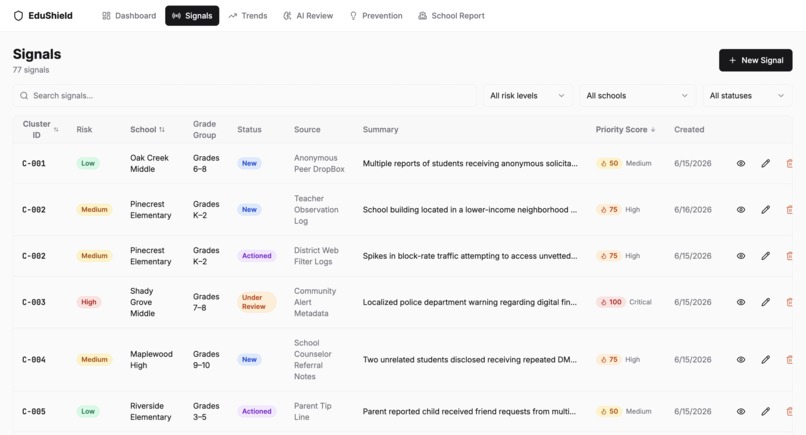This screenshot has width=806, height=435.
Task: Delete the District Web Filter Logs signal
Action: tap(789, 256)
